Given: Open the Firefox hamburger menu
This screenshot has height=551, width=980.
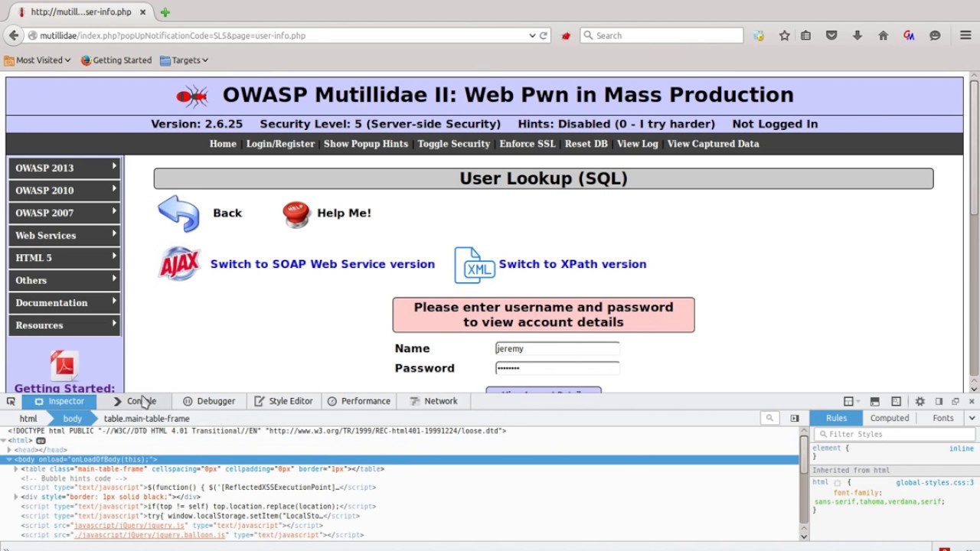Looking at the screenshot, I should click(x=965, y=35).
